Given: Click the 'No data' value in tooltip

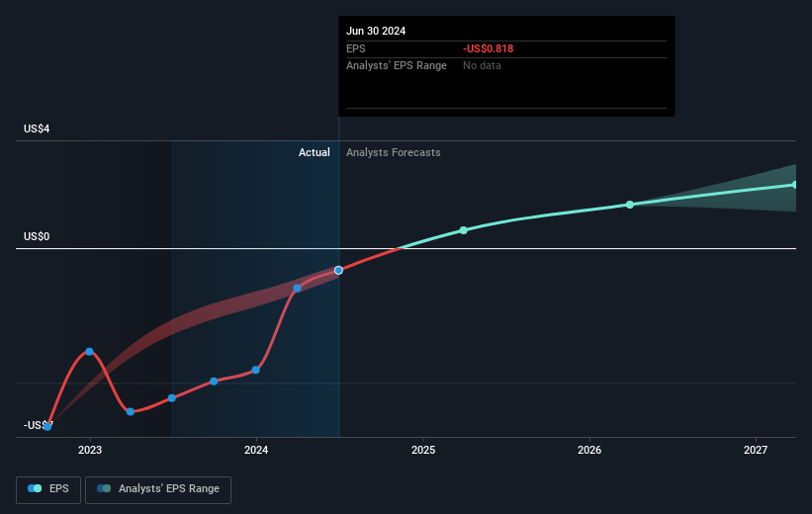Looking at the screenshot, I should point(482,66).
